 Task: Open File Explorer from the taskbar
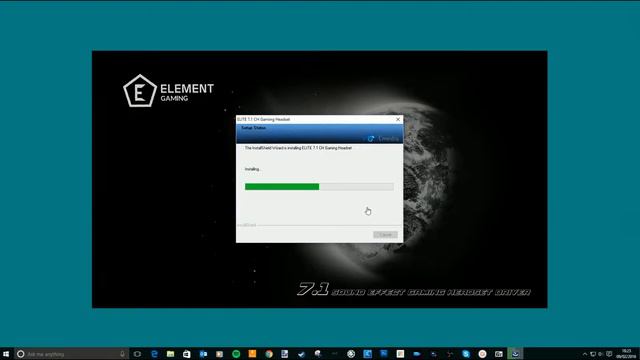click(171, 354)
